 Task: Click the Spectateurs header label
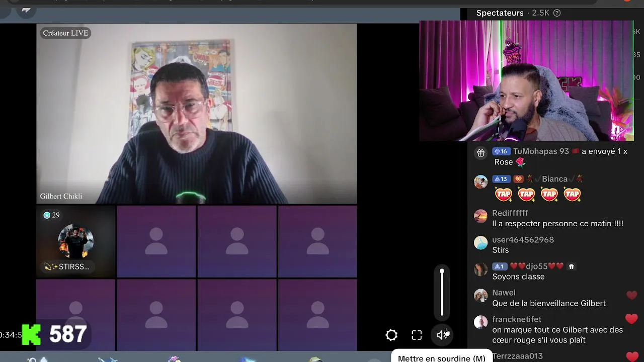[500, 13]
